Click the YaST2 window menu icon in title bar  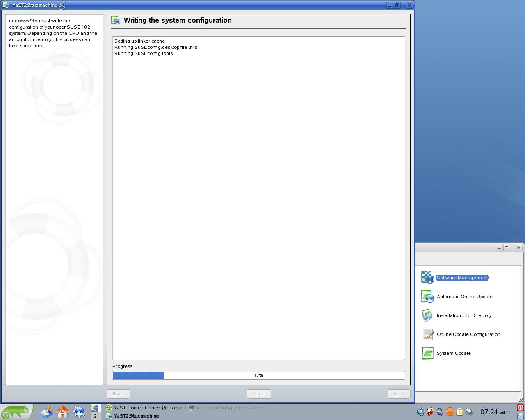tap(6, 5)
